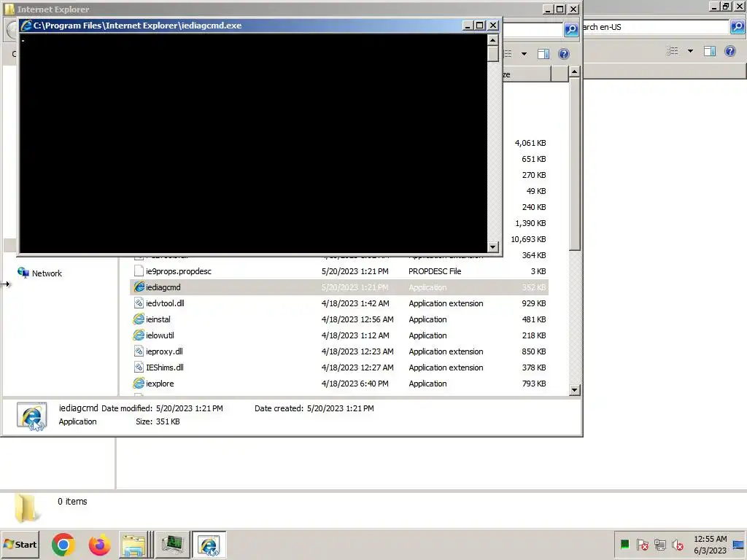Minimize the iediagcmd console window
The image size is (747, 560).
tap(468, 26)
